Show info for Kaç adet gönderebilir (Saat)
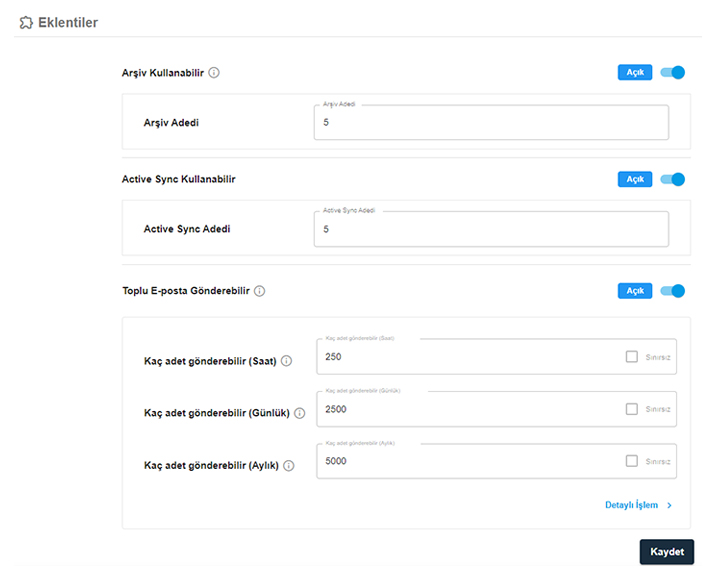Image resolution: width=716 pixels, height=581 pixels. coord(286,361)
